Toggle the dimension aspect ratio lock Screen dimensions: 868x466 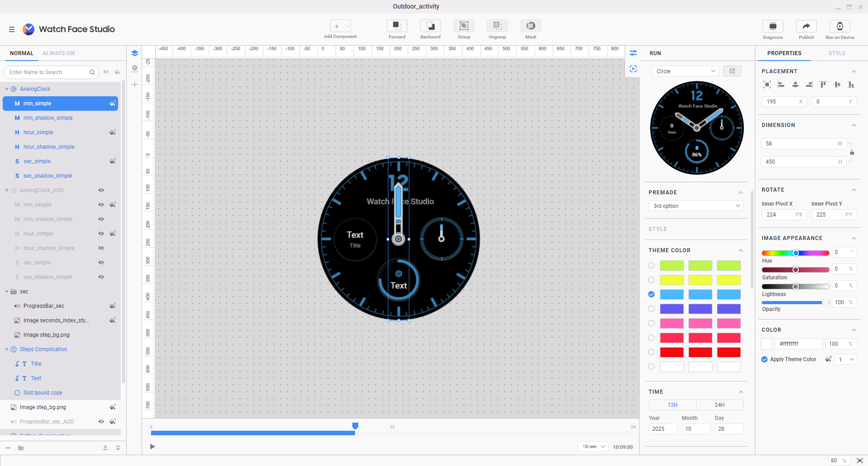852,152
